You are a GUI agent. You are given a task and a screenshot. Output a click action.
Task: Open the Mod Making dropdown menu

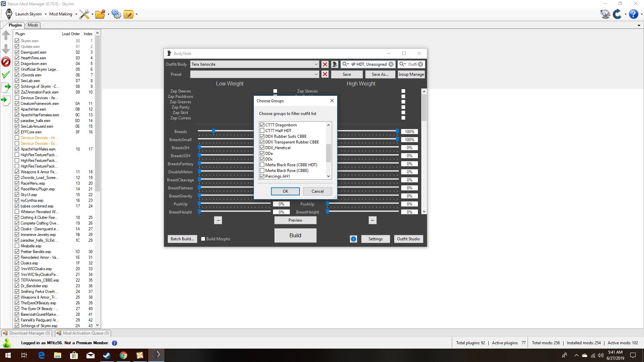(x=63, y=14)
